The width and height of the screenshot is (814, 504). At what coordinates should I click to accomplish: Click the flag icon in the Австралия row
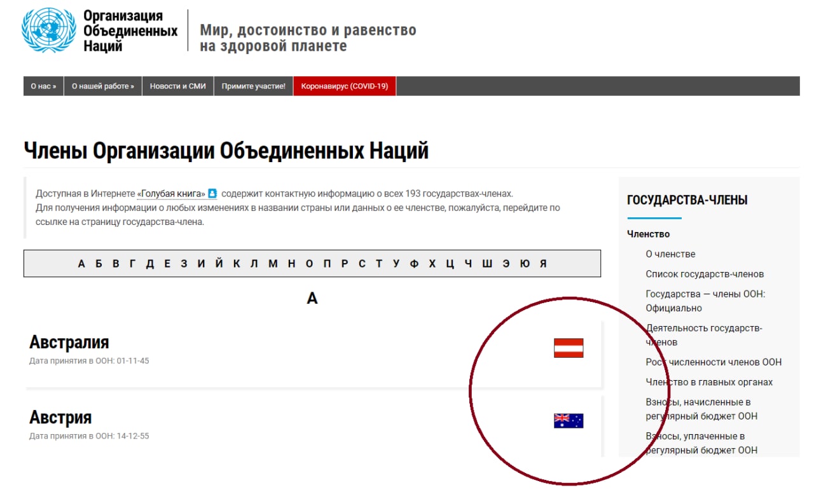[x=569, y=348]
